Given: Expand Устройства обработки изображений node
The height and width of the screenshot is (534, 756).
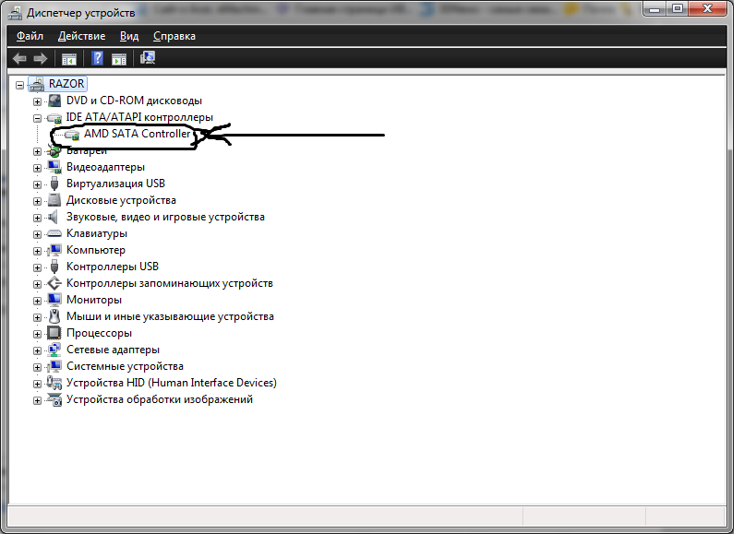Looking at the screenshot, I should (37, 400).
